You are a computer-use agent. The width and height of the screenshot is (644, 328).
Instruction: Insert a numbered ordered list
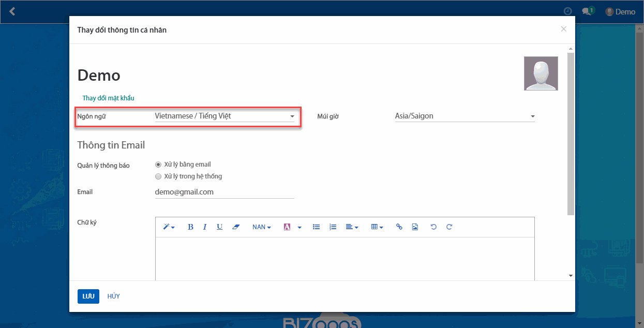(x=333, y=227)
